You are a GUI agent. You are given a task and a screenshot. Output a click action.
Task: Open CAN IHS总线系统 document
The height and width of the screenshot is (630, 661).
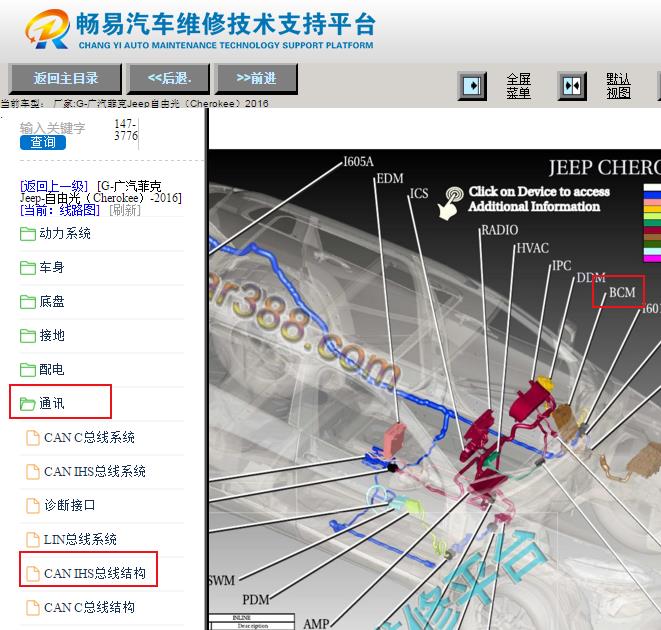(x=94, y=471)
